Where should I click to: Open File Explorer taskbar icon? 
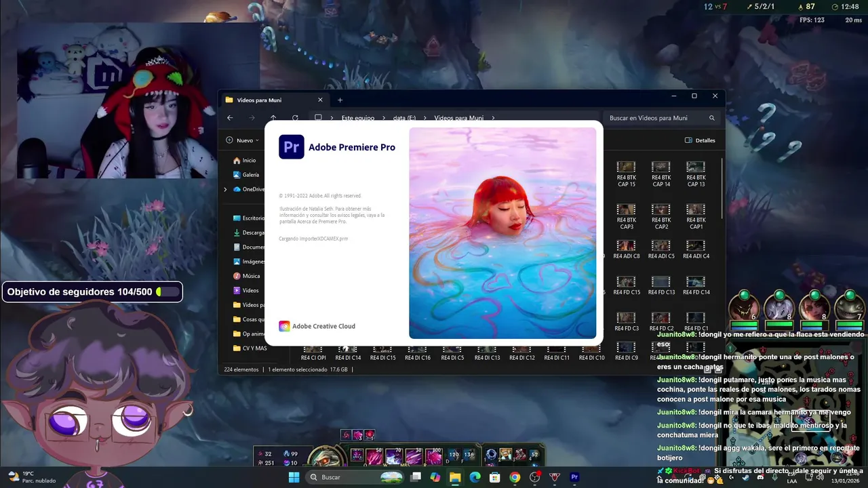(x=455, y=477)
